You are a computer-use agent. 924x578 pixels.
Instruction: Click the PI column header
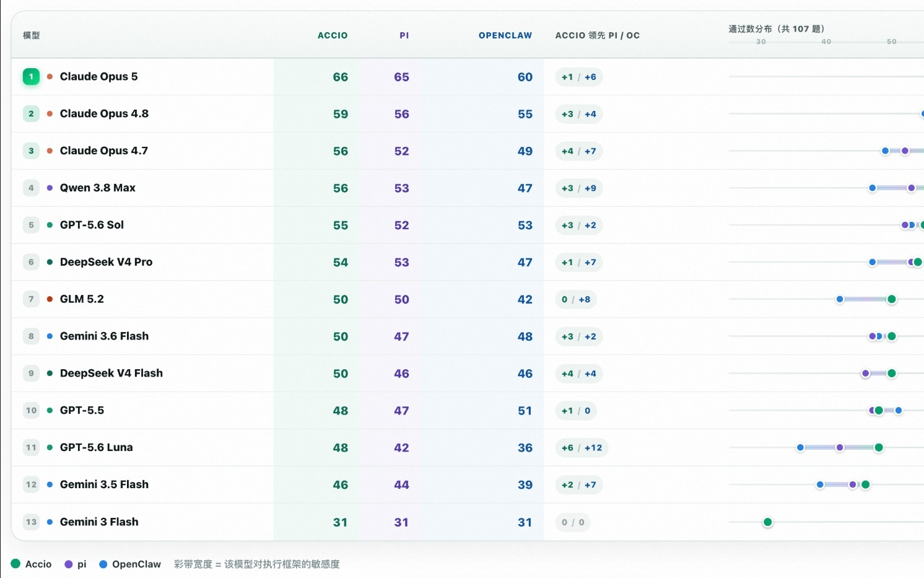click(404, 35)
